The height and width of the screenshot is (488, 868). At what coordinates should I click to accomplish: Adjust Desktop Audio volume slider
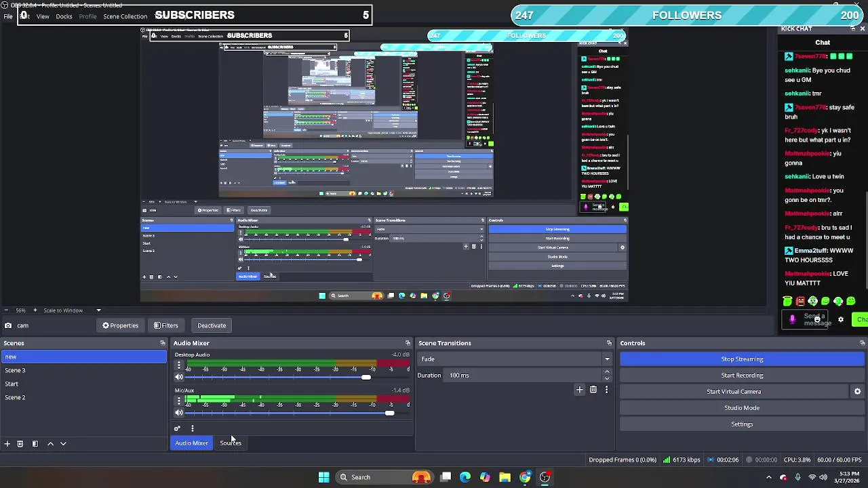pos(366,378)
